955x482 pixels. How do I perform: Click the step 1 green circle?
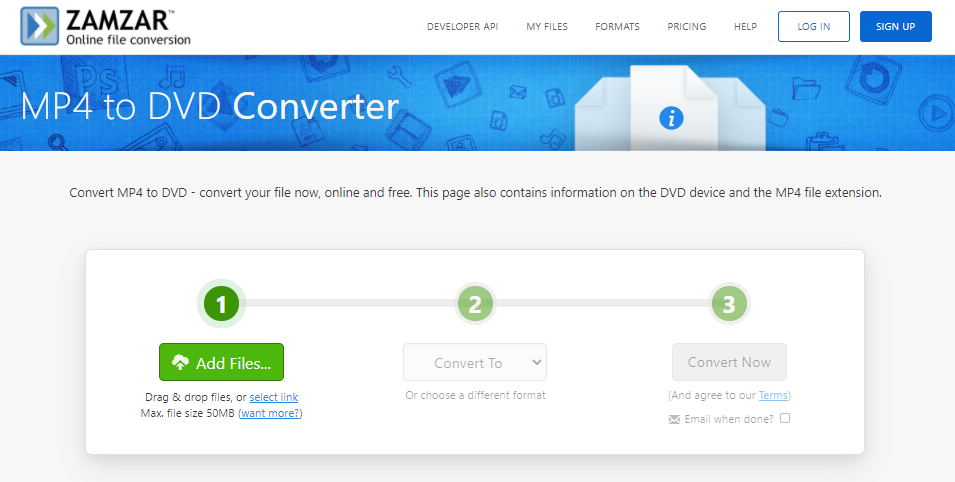coord(221,304)
